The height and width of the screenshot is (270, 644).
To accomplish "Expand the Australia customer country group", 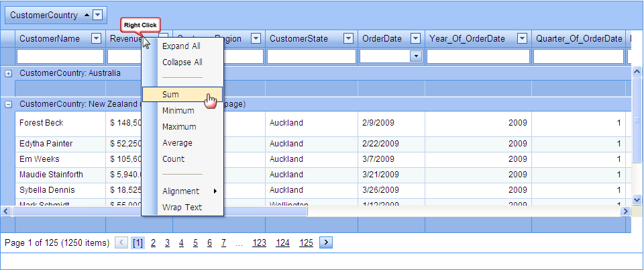I will pyautogui.click(x=9, y=73).
